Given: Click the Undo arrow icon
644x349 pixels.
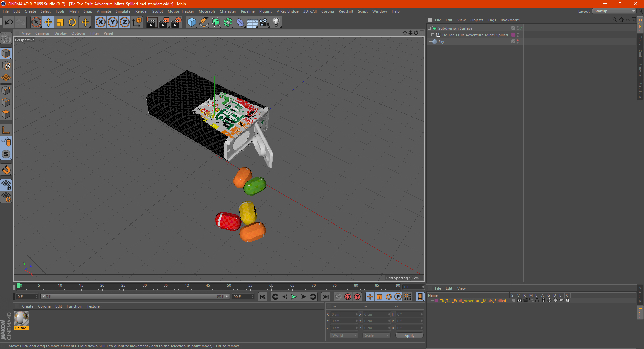Looking at the screenshot, I should coord(9,22).
